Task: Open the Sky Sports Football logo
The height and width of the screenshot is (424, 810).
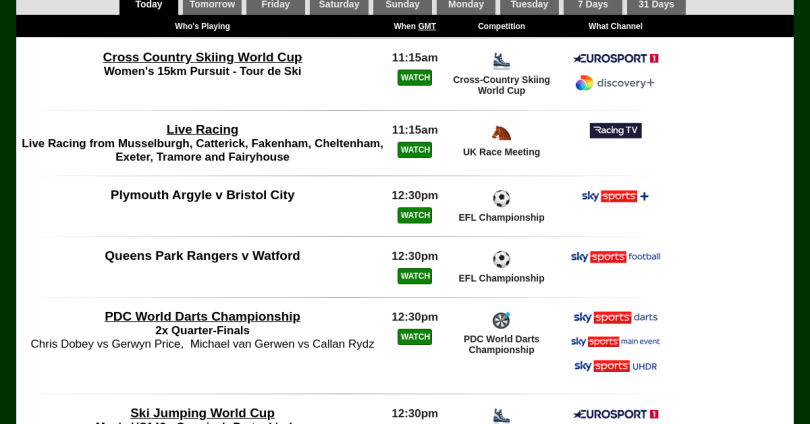Action: (x=615, y=257)
